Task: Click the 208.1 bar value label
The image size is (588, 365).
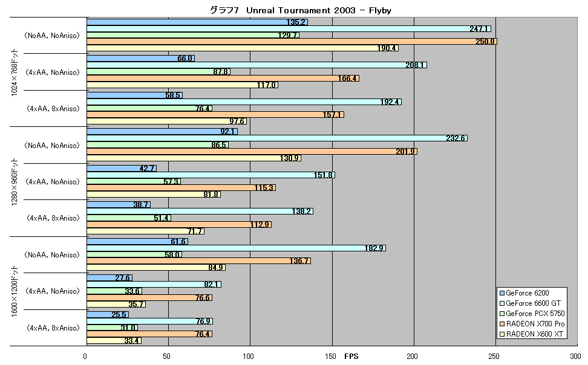Action: (415, 65)
